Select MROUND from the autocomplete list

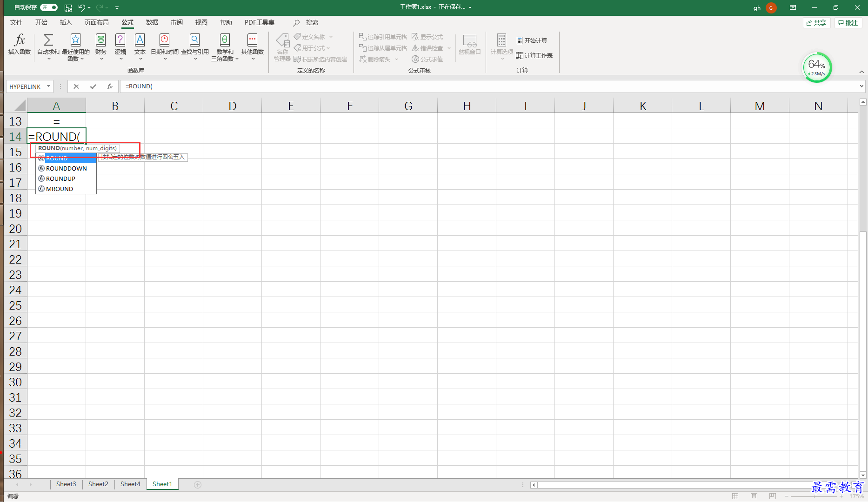(66, 189)
